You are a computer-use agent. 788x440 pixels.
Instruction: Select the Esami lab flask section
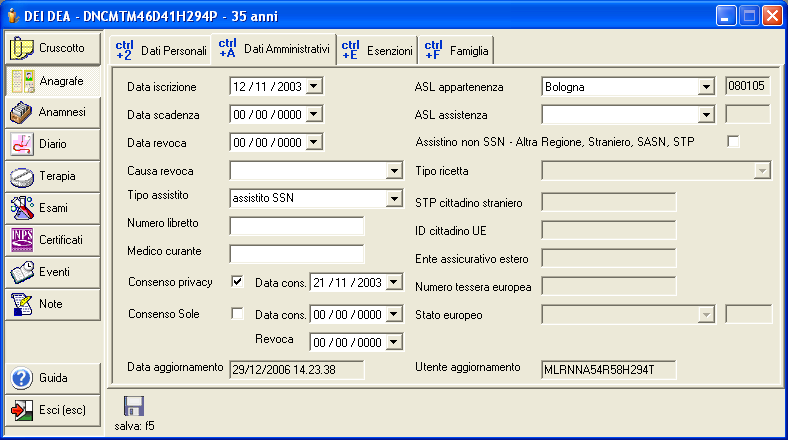[52, 209]
